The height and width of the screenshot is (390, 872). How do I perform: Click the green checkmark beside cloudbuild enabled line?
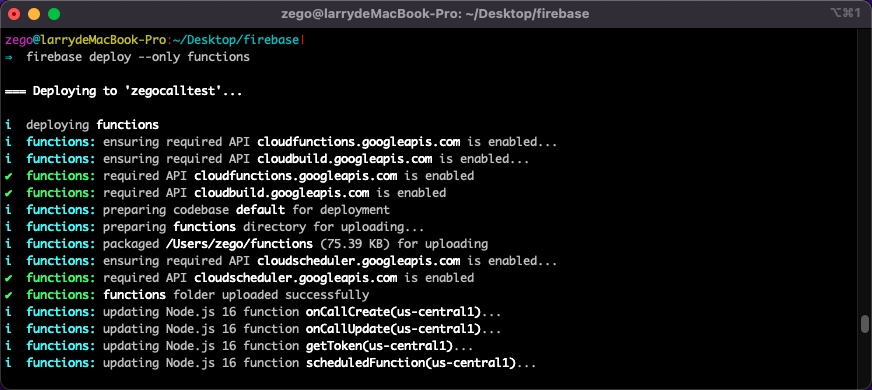tap(8, 193)
